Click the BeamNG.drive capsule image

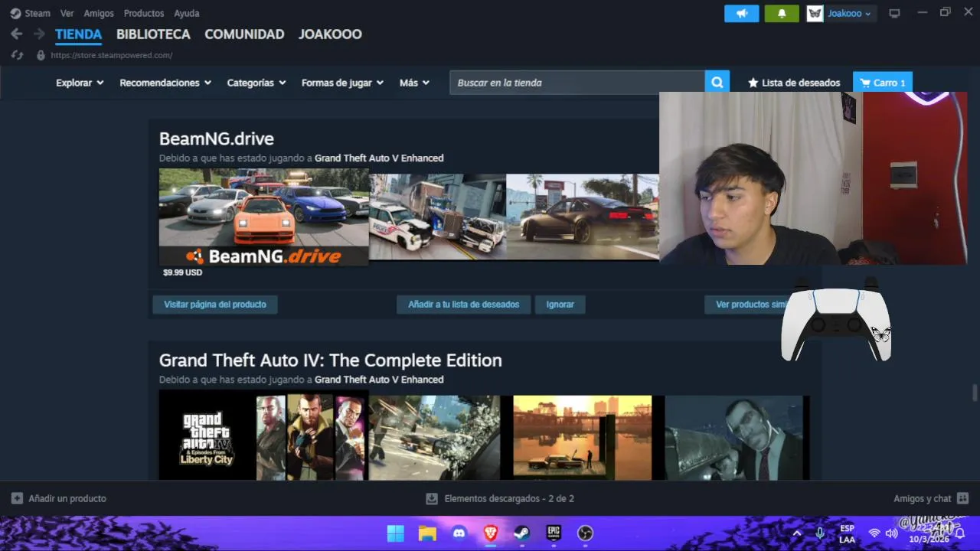pos(263,217)
